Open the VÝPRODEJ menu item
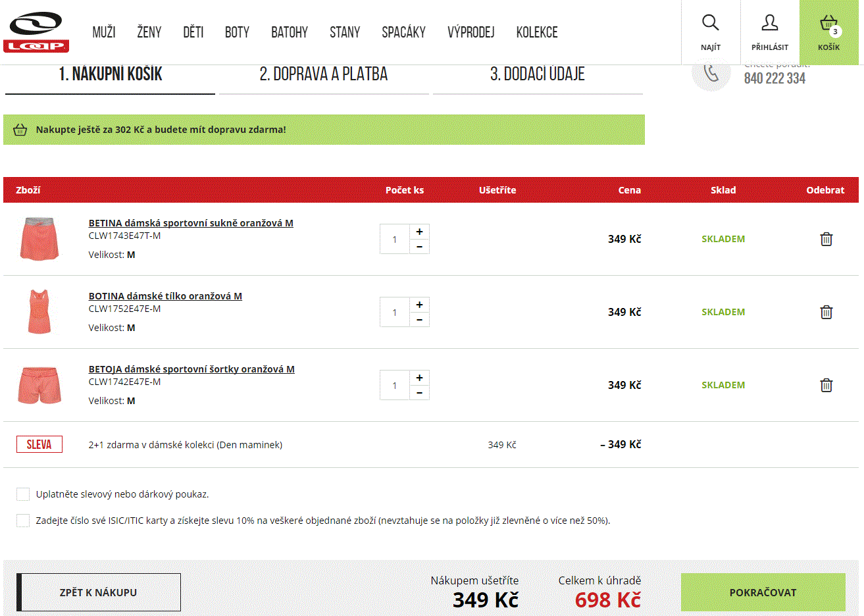 (470, 32)
